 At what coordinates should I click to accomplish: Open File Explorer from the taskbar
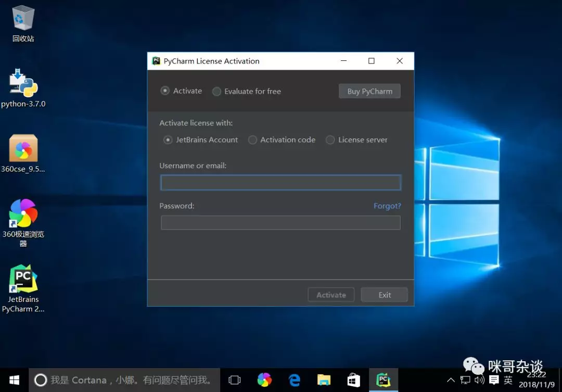point(324,380)
